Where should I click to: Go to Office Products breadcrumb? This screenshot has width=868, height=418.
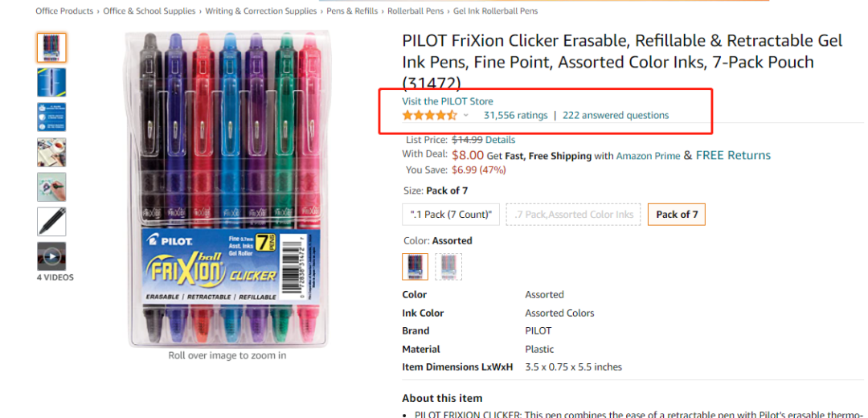click(x=64, y=11)
